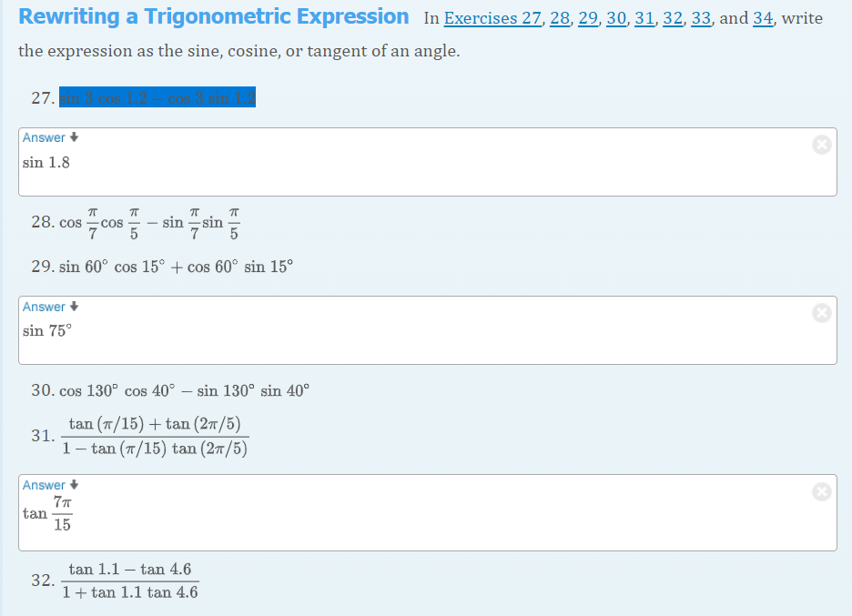
Task: Open the Exercise 33 link
Action: point(699,19)
